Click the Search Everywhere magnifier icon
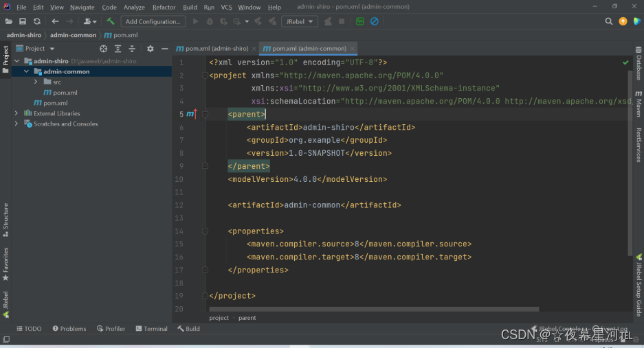Viewport: 644px width, 348px height. pyautogui.click(x=609, y=21)
